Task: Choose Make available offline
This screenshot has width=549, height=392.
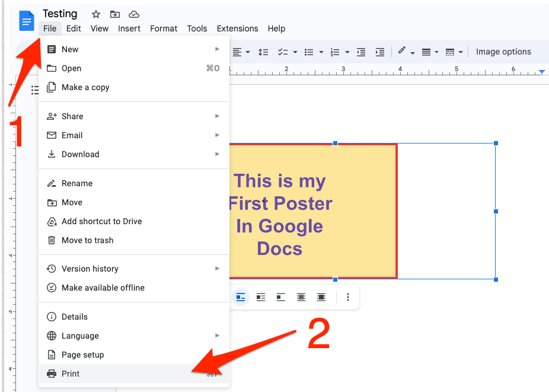Action: coord(134,288)
